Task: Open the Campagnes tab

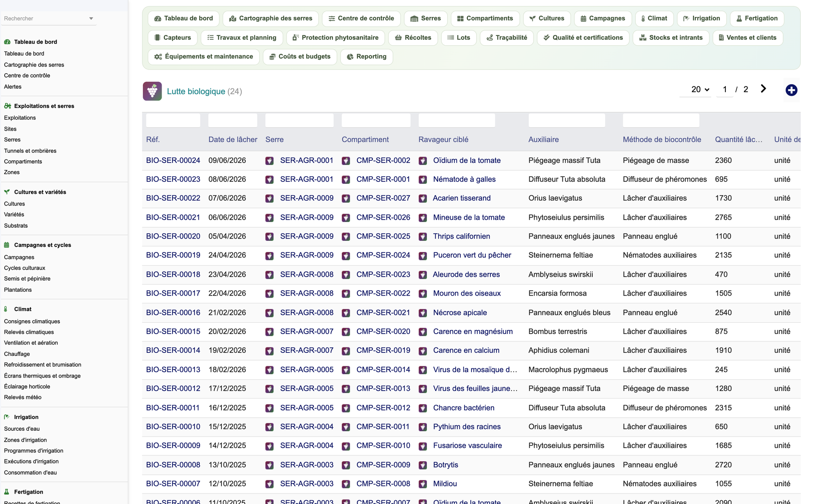Action: coord(603,18)
